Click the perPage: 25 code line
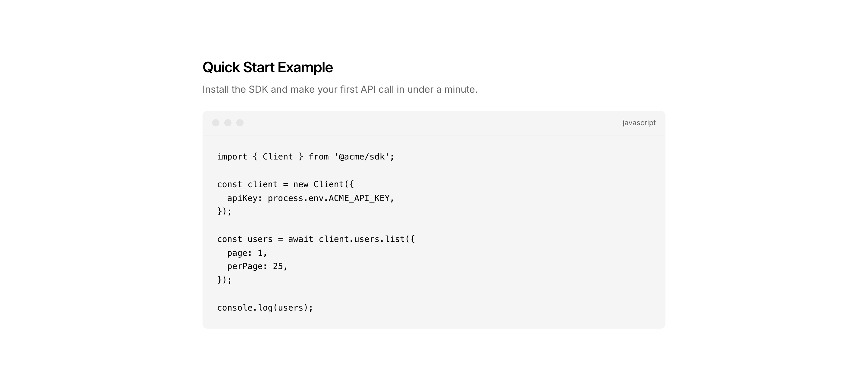This screenshot has height=387, width=868. [x=257, y=266]
